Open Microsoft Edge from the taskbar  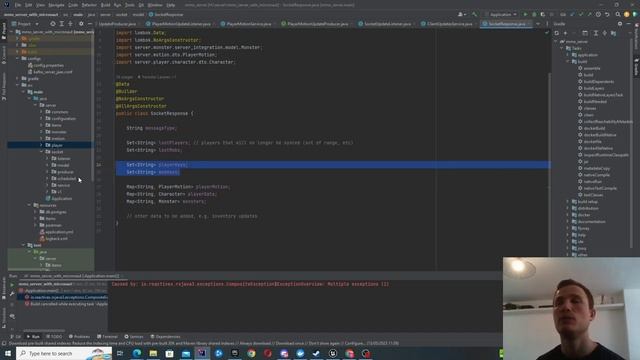(137, 353)
